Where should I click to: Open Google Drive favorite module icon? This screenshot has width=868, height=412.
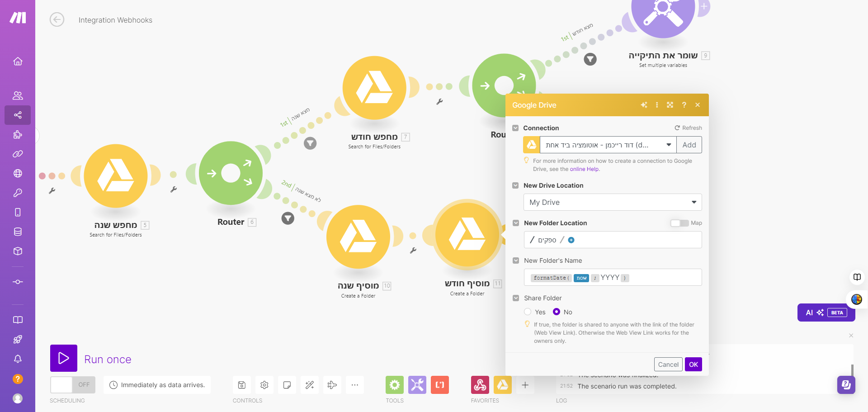[503, 385]
